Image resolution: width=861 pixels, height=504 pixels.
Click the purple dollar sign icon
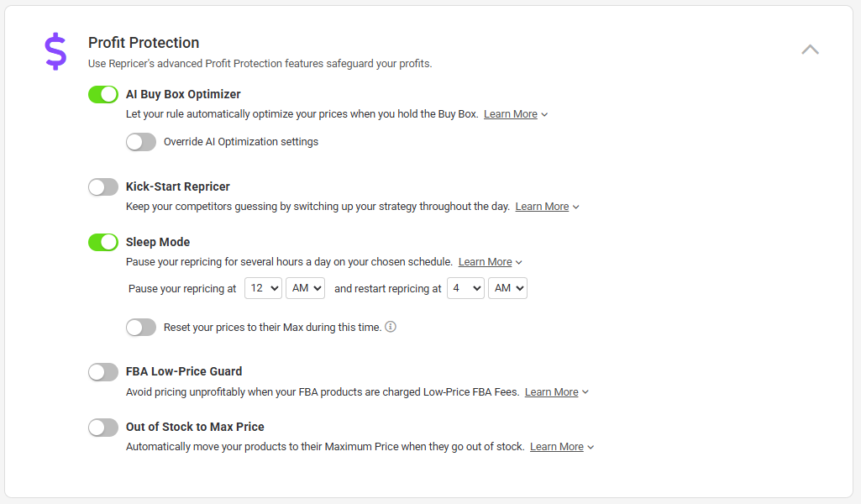[x=55, y=51]
